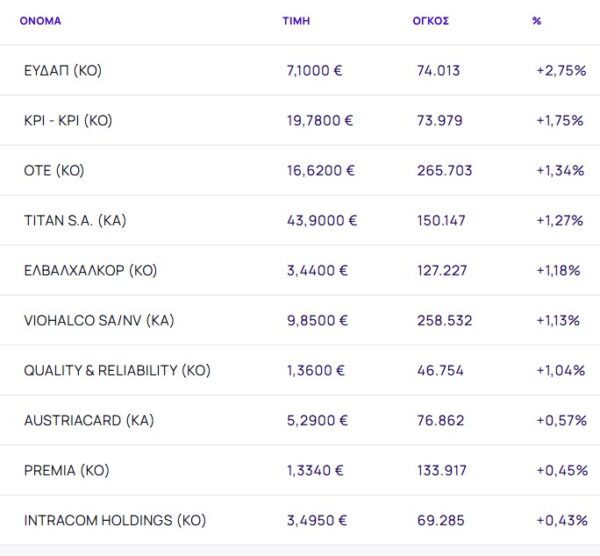This screenshot has width=600, height=556.
Task: Open QUALITY & RELIABILITY (ΚΟ) entry
Action: point(117,371)
